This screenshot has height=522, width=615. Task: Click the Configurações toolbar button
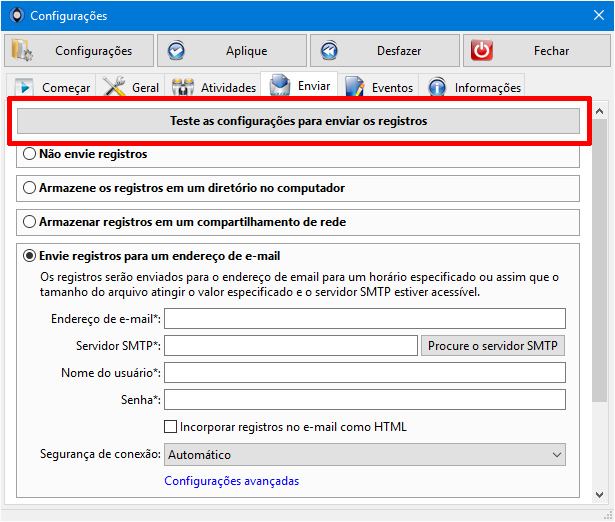[x=79, y=51]
